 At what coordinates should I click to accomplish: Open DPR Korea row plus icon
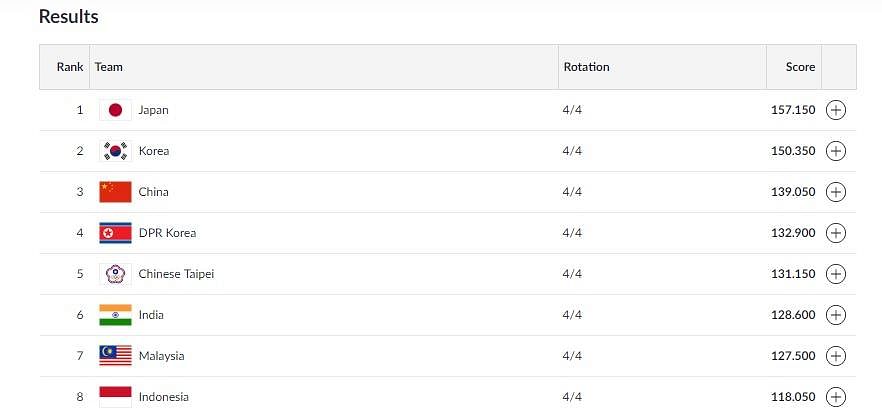click(835, 232)
